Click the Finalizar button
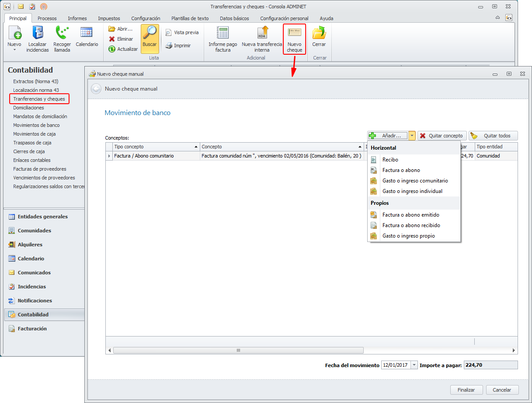This screenshot has width=532, height=403. pyautogui.click(x=466, y=389)
